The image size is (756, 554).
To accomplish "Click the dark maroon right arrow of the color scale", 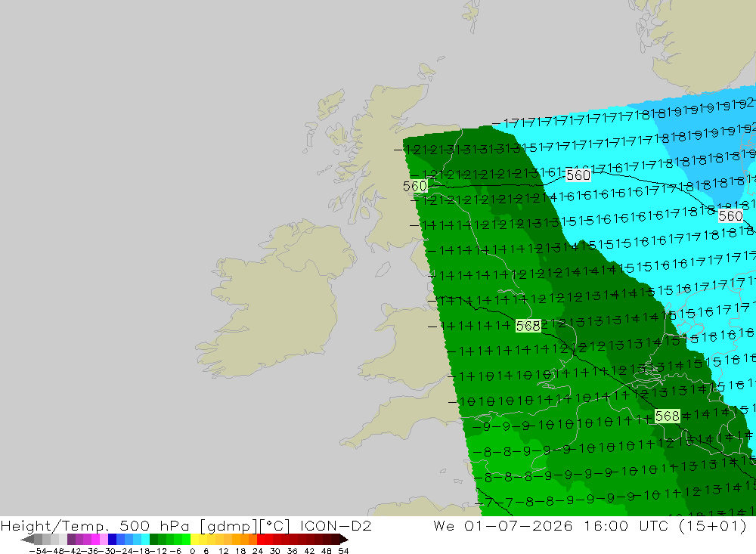I will 344,539.
